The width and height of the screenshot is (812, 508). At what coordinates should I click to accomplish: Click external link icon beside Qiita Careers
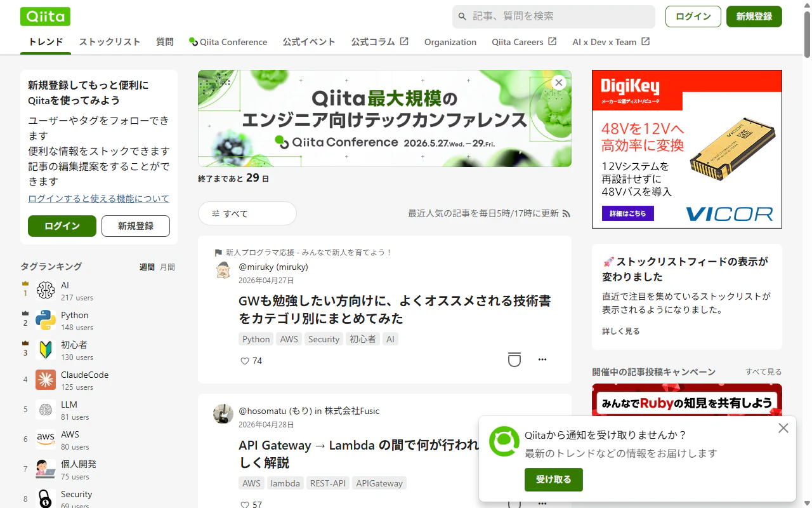pyautogui.click(x=553, y=41)
